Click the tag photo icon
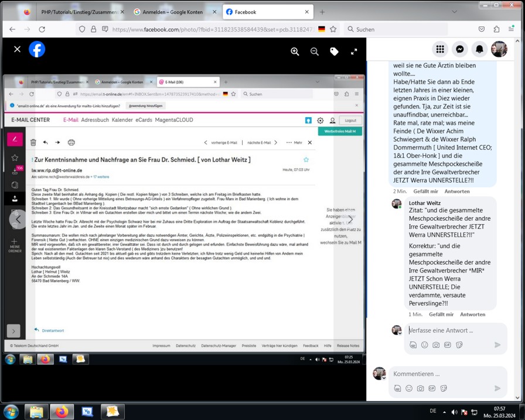Viewport: 525px width, 420px height. (334, 52)
